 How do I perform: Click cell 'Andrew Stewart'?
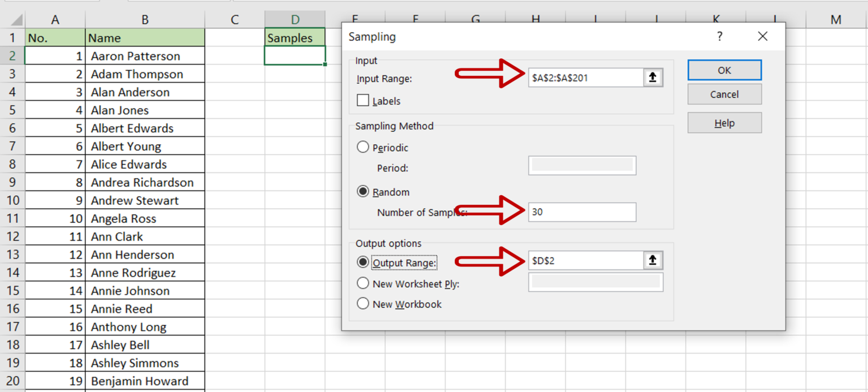[145, 200]
